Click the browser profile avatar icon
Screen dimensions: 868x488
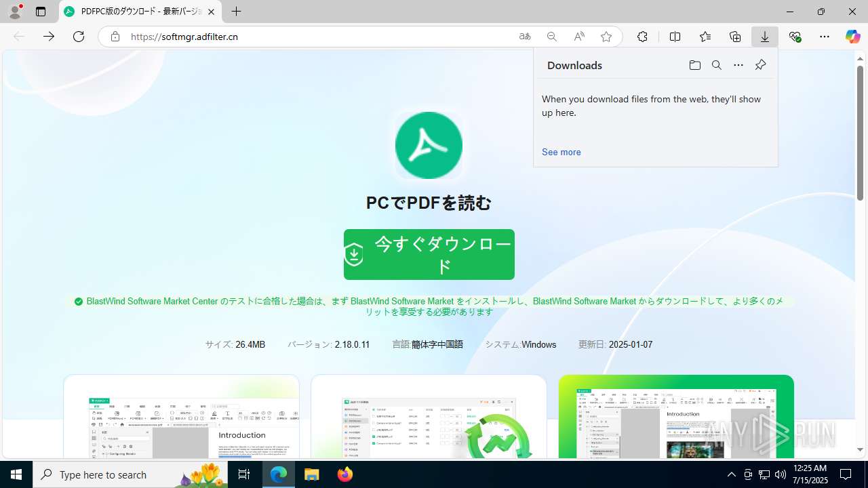15,12
